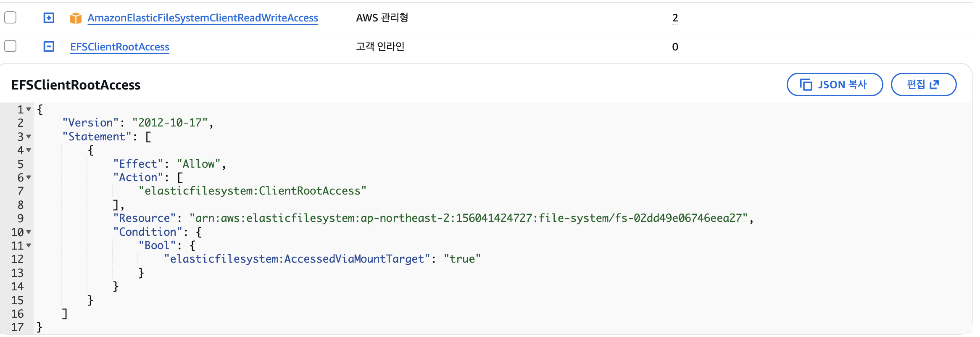The height and width of the screenshot is (337, 980).
Task: Expand the AmazonElasticFileSystemClientReadWriteAccess policy plus icon
Action: pos(49,18)
